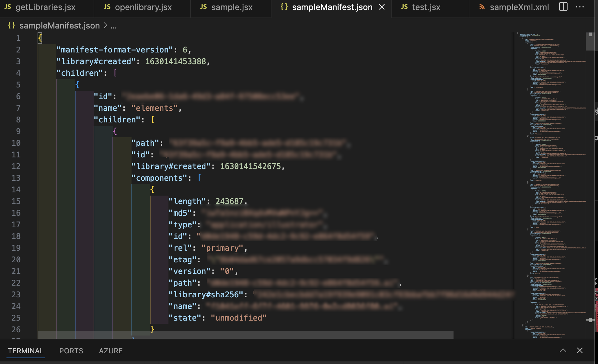
Task: Click the "unmodified" state value
Action: coord(238,318)
